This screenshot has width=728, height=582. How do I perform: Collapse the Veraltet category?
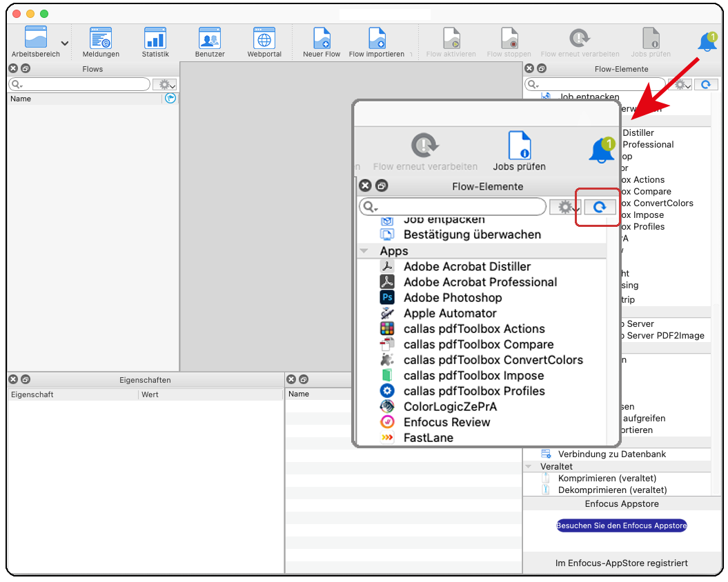pos(529,466)
